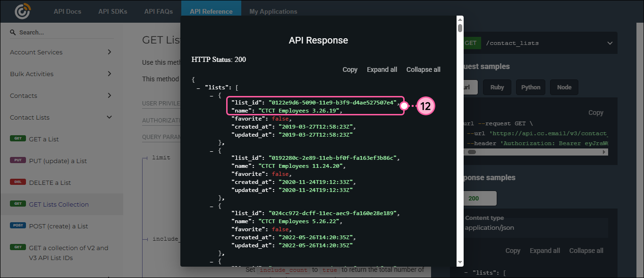Open the API Docs tab
This screenshot has width=644, height=278.
[67, 11]
